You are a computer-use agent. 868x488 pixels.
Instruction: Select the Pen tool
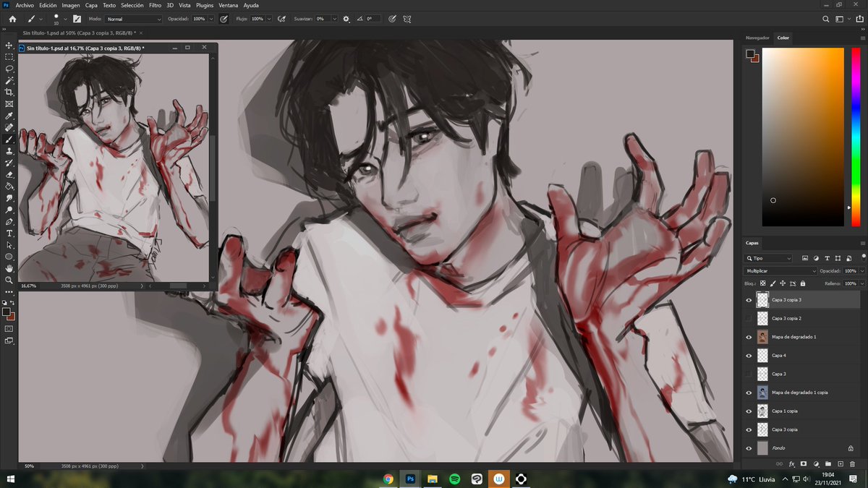coord(9,221)
